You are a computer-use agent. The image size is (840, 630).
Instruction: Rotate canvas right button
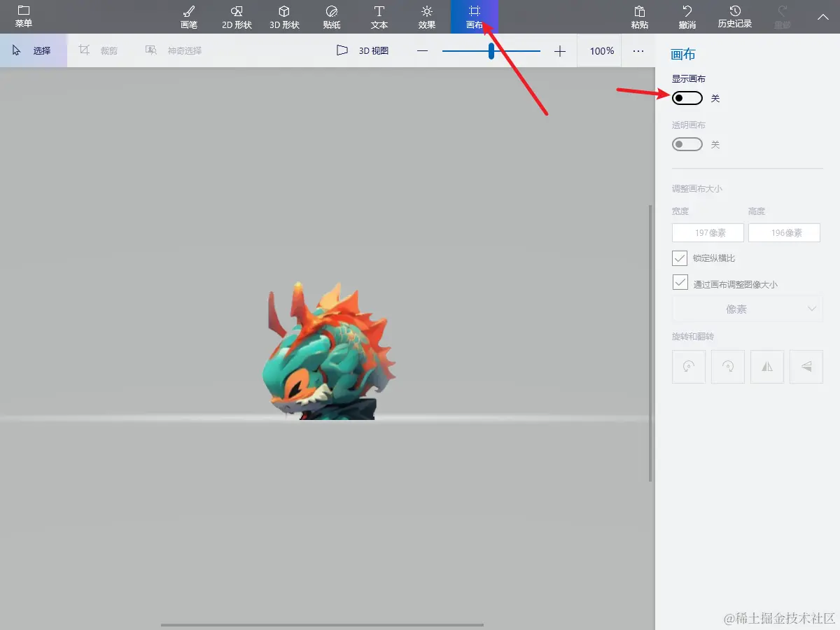coord(728,367)
